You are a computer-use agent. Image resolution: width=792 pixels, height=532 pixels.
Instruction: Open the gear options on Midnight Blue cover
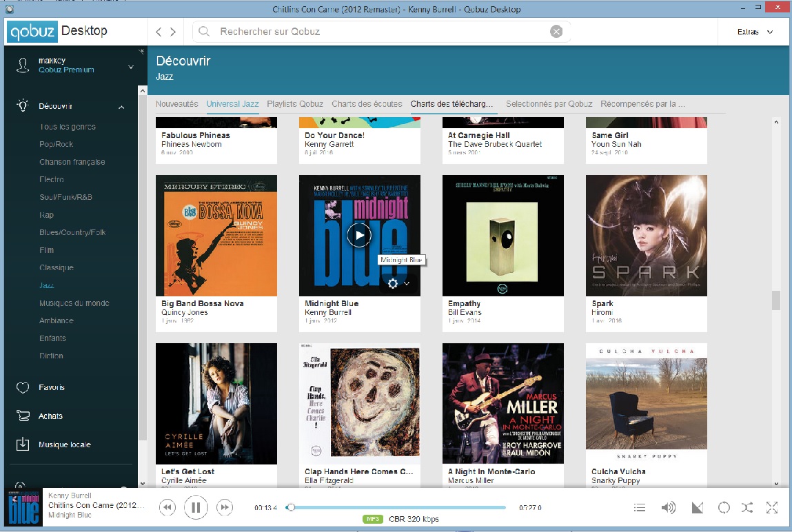pyautogui.click(x=392, y=284)
